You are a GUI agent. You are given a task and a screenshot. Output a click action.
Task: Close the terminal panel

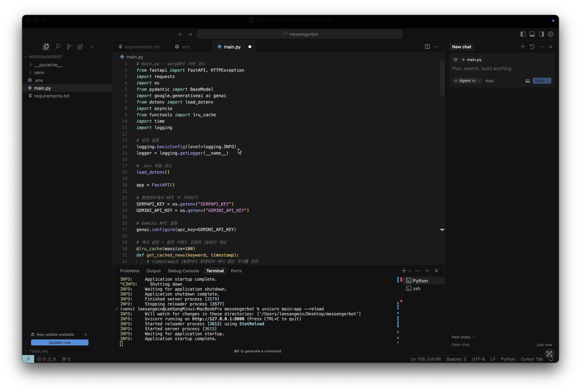(436, 271)
